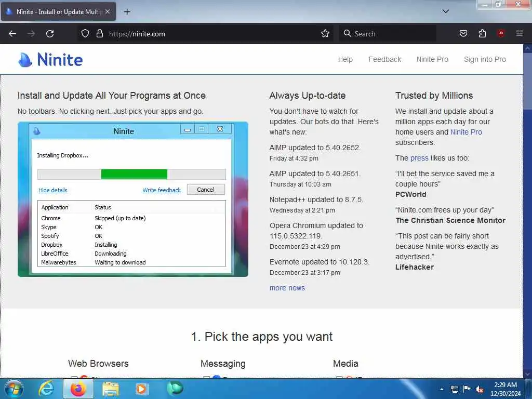532x399 pixels.
Task: Close the Ninite browser tab
Action: point(107,11)
